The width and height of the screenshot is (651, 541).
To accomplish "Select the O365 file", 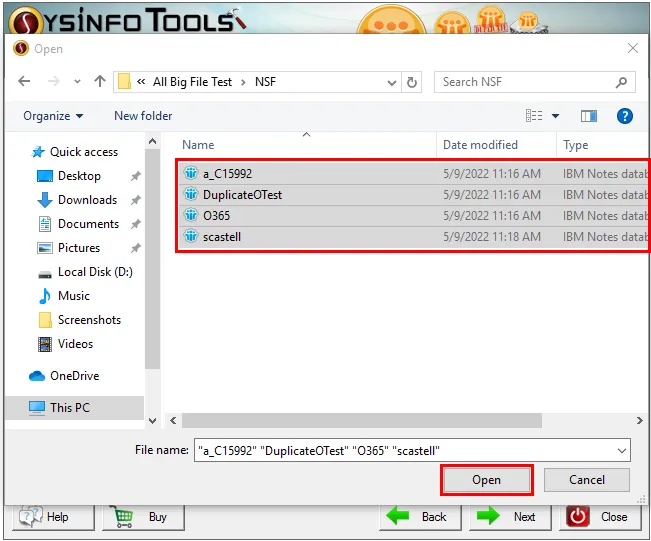I will (x=413, y=216).
